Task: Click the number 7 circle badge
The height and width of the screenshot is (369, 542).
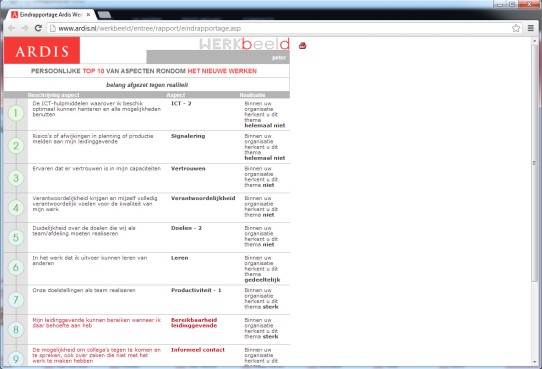Action: click(16, 300)
